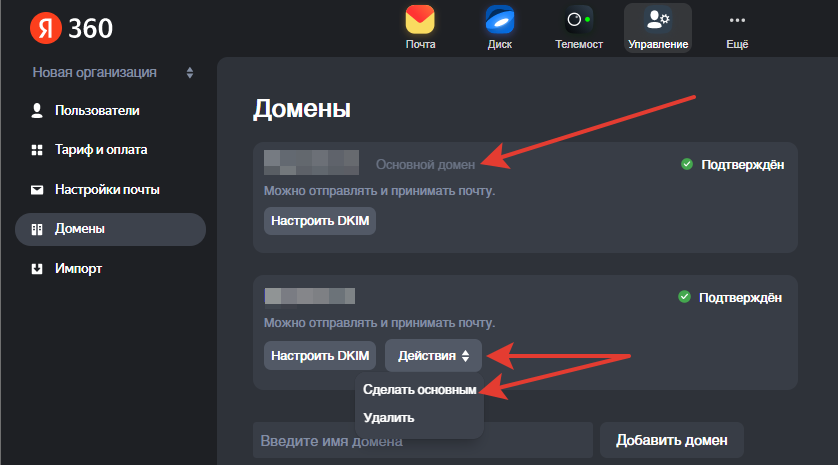Click second domain Подтверждён status
This screenshot has width=838, height=465.
[x=740, y=298]
